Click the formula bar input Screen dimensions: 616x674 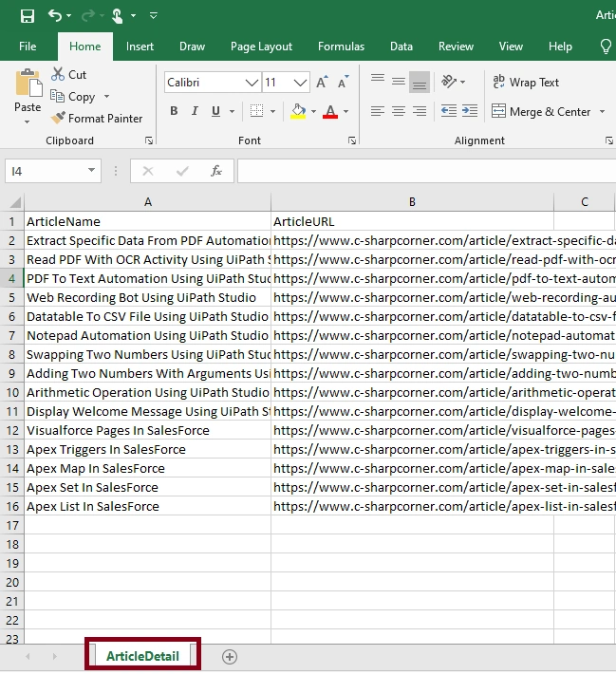point(426,171)
